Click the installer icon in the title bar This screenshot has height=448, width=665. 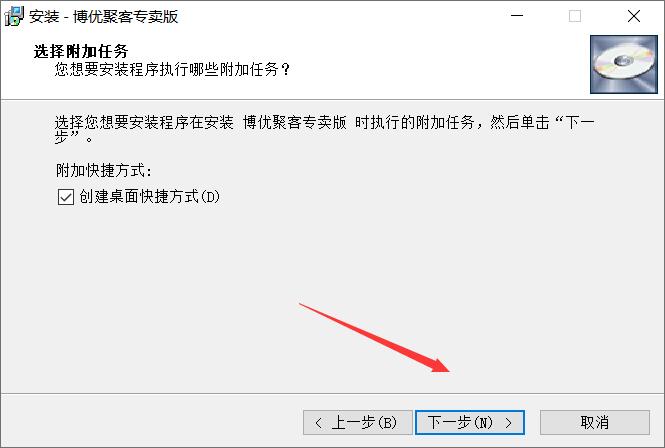click(x=14, y=17)
